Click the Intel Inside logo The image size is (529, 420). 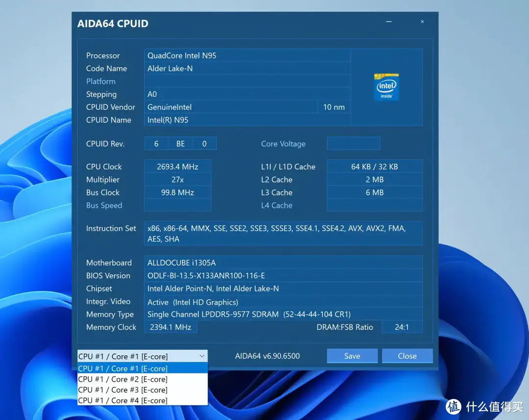[386, 87]
